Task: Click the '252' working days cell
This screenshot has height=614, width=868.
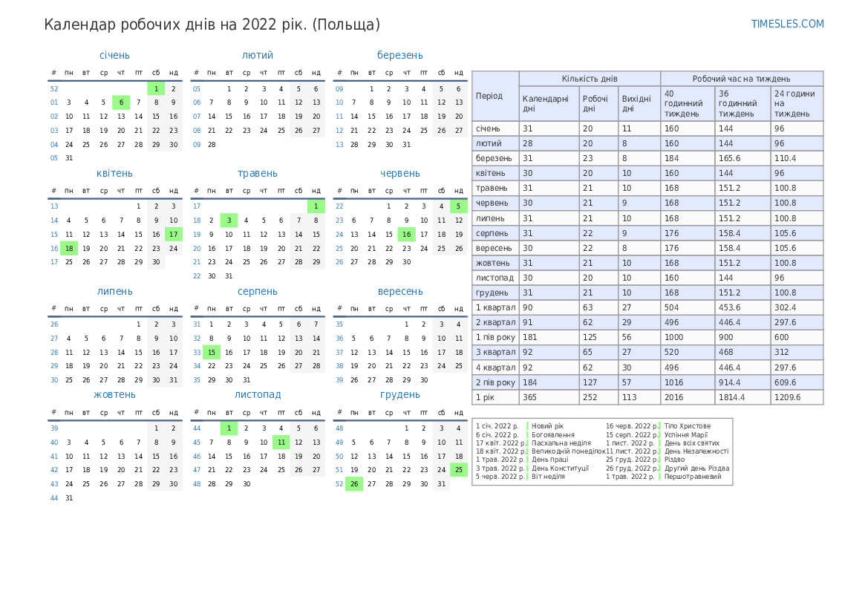Action: (x=598, y=397)
